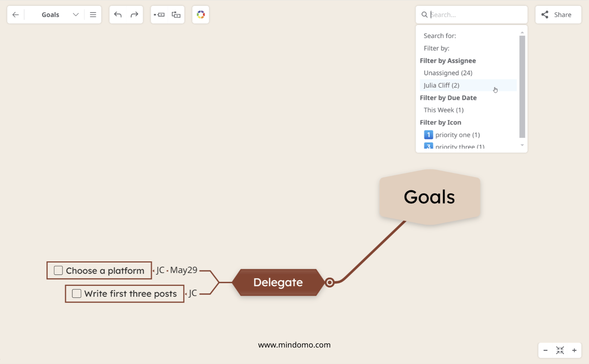Click the filter list scrollbar thumb
The height and width of the screenshot is (364, 589).
pyautogui.click(x=522, y=87)
